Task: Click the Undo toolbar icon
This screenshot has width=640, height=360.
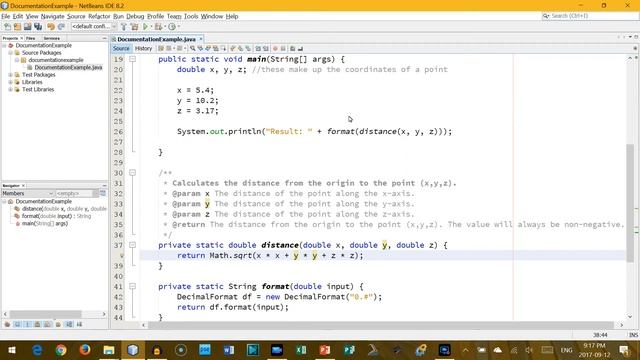Action: pyautogui.click(x=51, y=27)
